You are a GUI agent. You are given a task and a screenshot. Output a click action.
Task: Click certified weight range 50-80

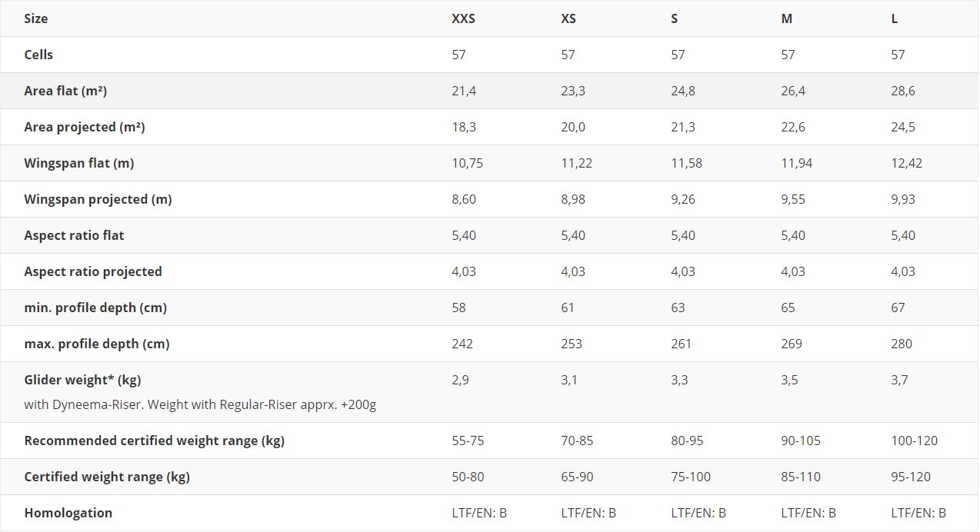coord(468,477)
